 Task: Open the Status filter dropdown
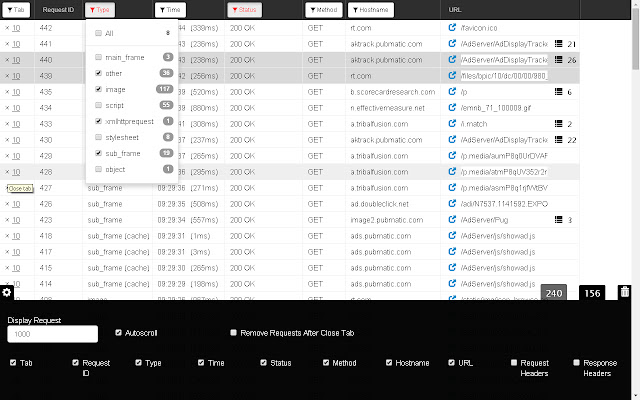click(x=244, y=10)
